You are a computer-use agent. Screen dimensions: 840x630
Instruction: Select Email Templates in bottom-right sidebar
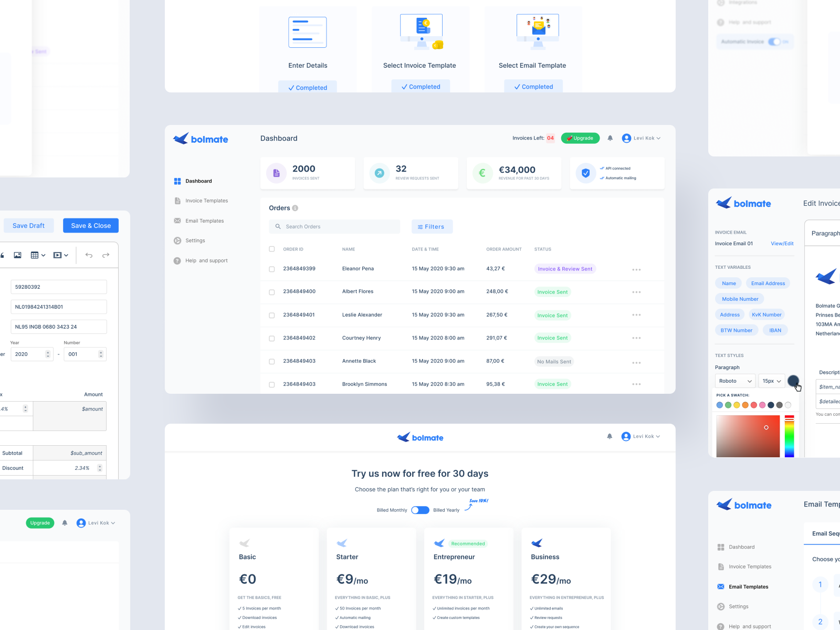742,586
